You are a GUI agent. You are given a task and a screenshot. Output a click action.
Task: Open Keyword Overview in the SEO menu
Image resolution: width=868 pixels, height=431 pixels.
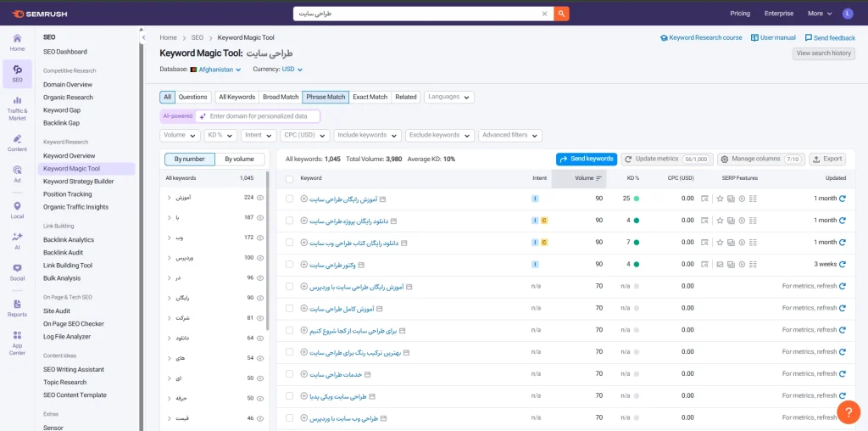point(70,155)
